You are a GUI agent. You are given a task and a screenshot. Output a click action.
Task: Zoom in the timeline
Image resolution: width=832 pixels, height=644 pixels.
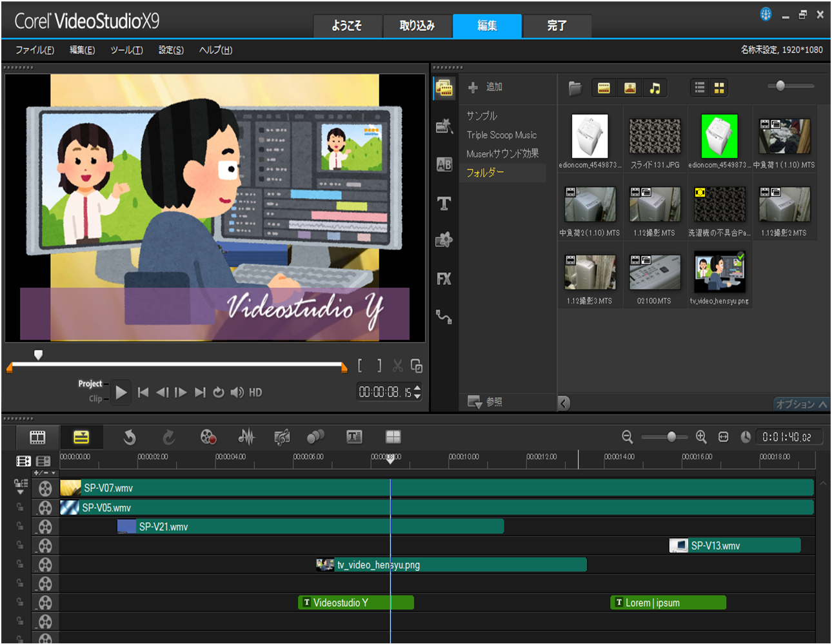[701, 437]
